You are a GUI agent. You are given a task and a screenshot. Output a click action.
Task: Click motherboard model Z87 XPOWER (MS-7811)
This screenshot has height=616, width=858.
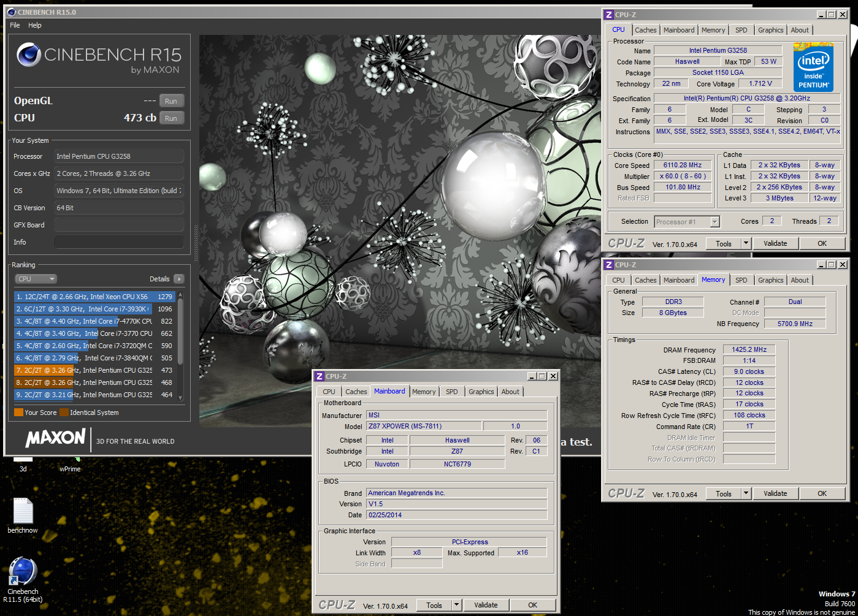(x=424, y=426)
